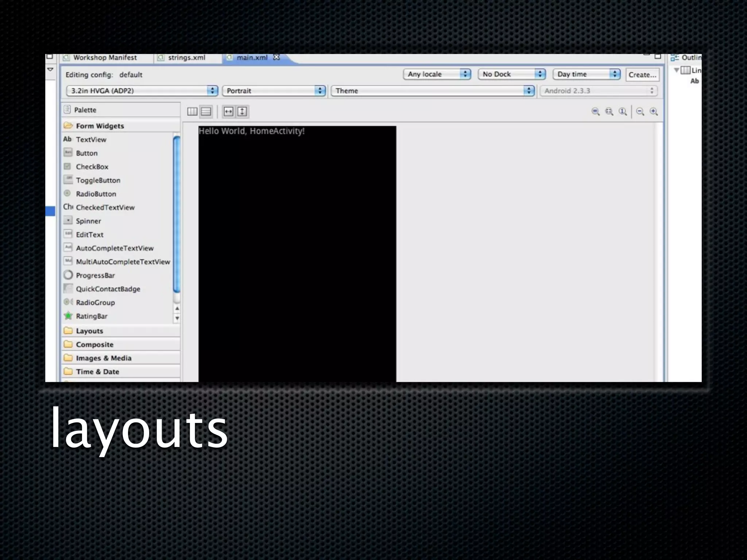This screenshot has width=747, height=560.
Task: Open the Workshop Manifest tab
Action: (105, 58)
